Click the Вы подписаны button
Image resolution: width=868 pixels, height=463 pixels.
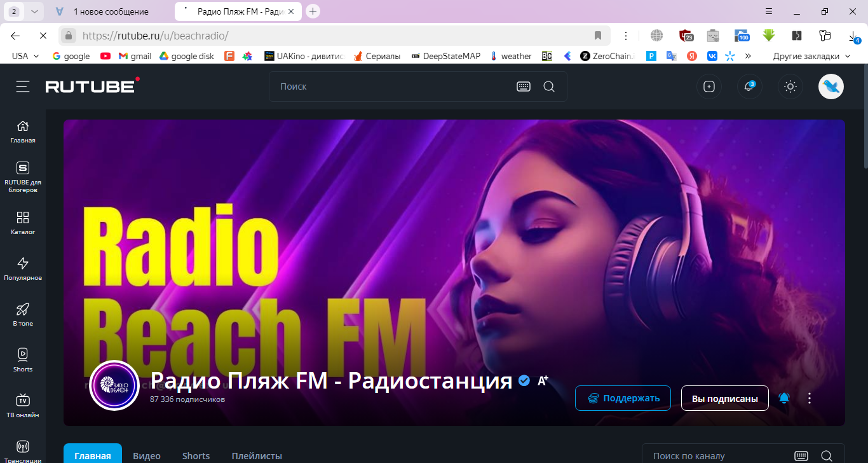(725, 398)
